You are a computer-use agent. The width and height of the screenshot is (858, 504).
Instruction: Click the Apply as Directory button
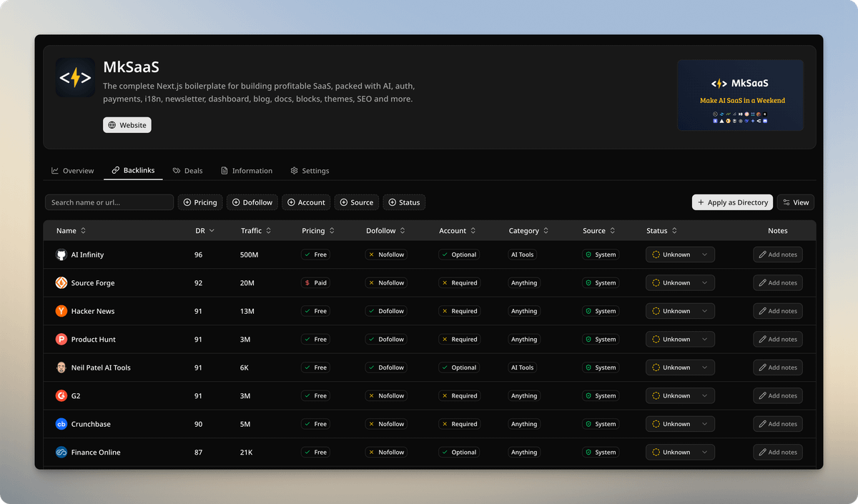point(732,202)
